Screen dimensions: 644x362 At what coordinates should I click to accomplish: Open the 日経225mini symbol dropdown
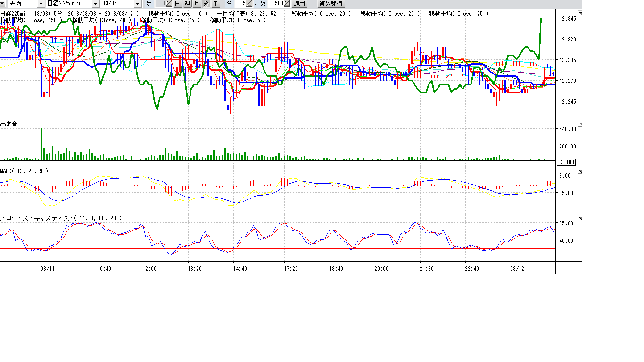tap(95, 4)
